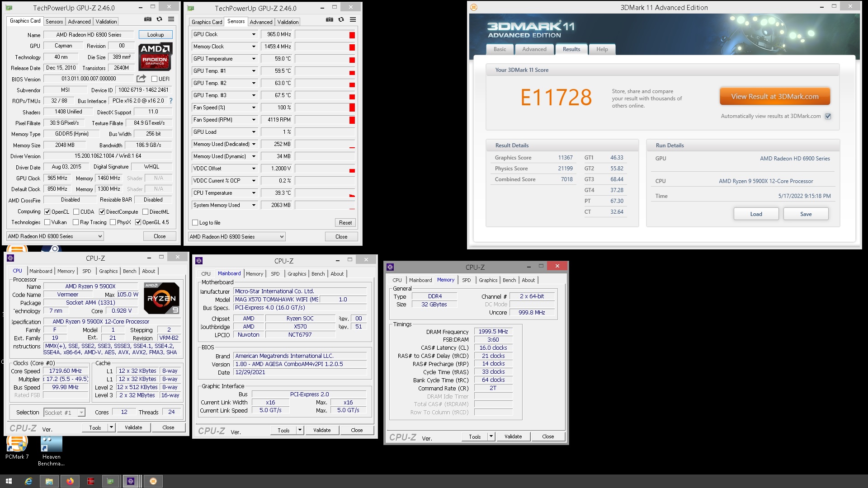
Task: Open the Fan Speed (RPM) sensor dropdown
Action: tap(254, 120)
